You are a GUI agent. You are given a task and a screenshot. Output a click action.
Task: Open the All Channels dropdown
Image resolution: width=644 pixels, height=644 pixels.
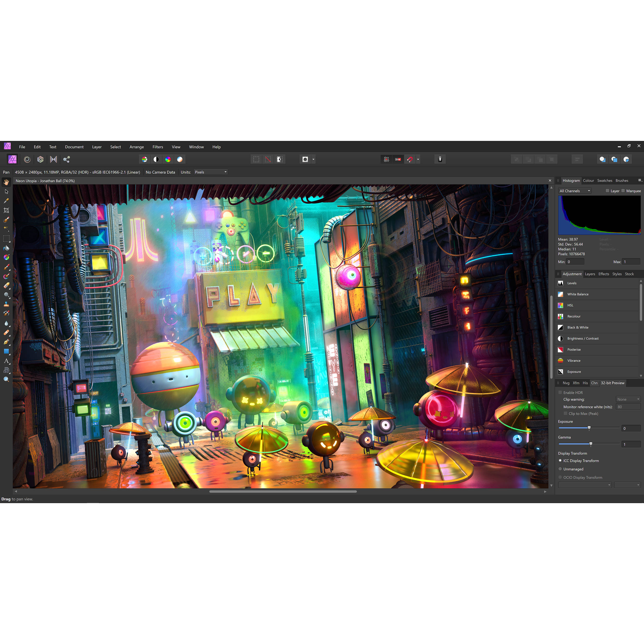(x=574, y=191)
